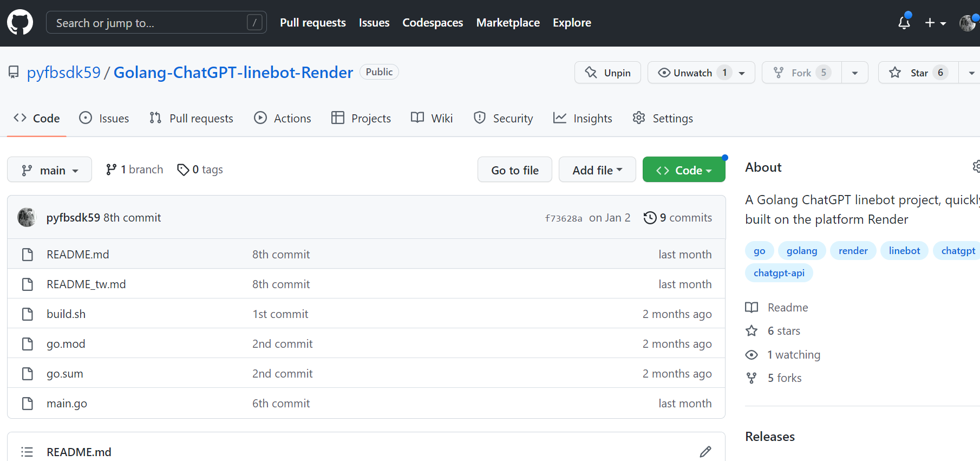Click the repository book icon

coord(14,72)
